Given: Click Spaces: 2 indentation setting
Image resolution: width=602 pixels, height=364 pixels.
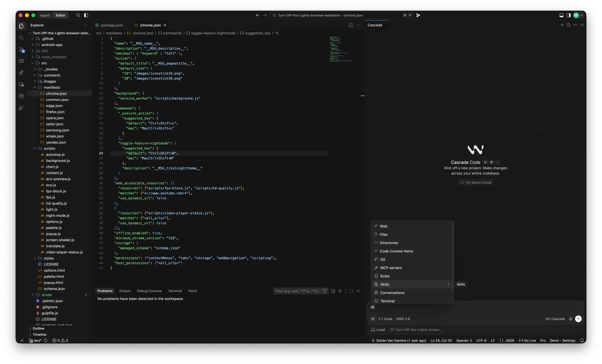Looking at the screenshot, I should point(464,341).
